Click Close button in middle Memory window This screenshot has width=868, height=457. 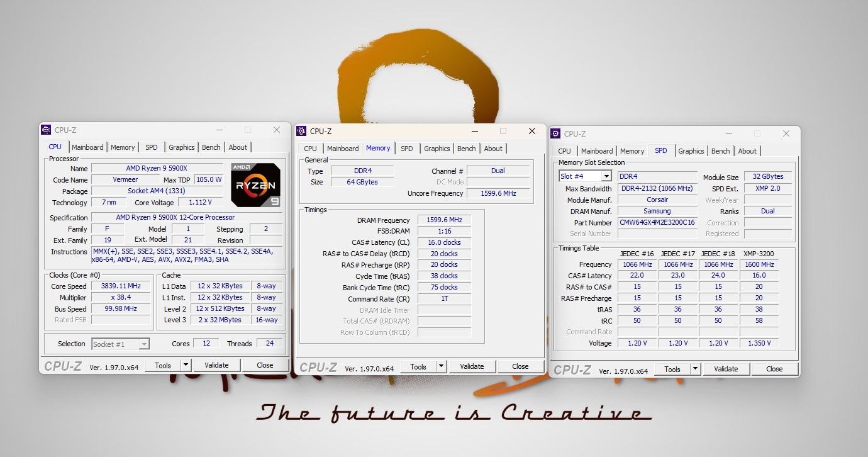[520, 366]
